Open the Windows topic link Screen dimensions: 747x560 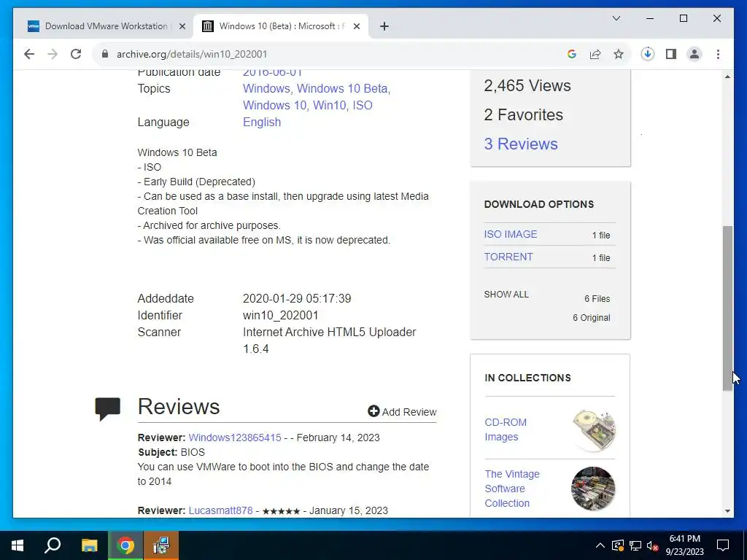[x=267, y=88]
